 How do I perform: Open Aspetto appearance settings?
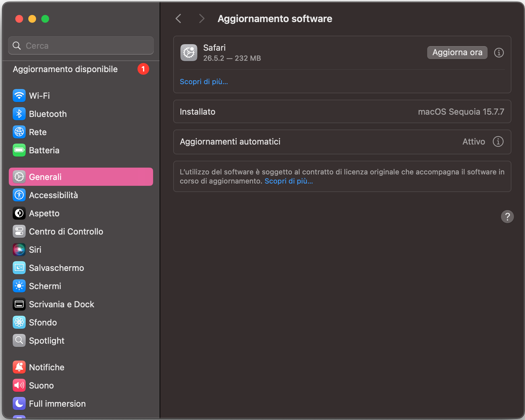click(81, 213)
